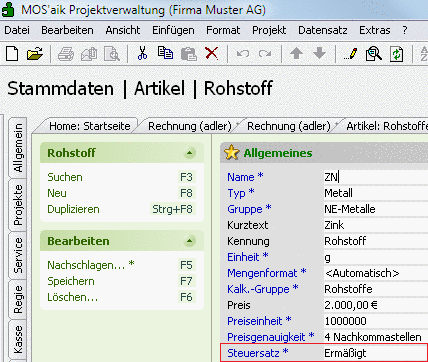428x362 pixels.
Task: Click the Name field containing ZN
Action: [376, 177]
